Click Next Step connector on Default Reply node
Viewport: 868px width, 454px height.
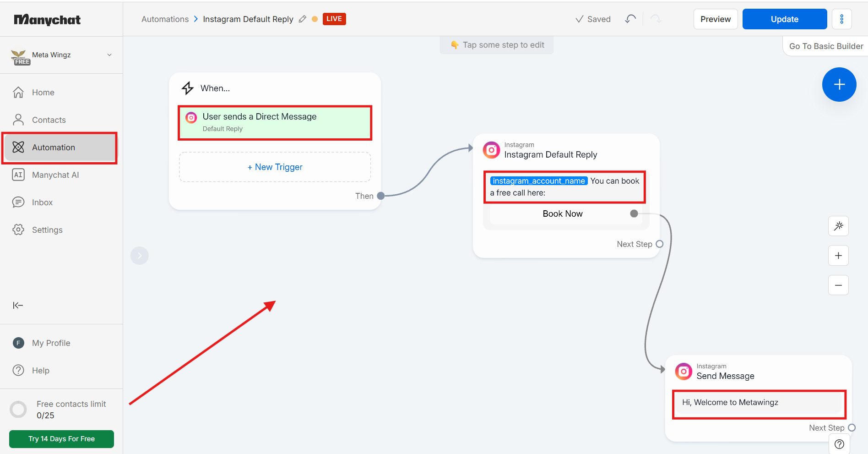[660, 244]
